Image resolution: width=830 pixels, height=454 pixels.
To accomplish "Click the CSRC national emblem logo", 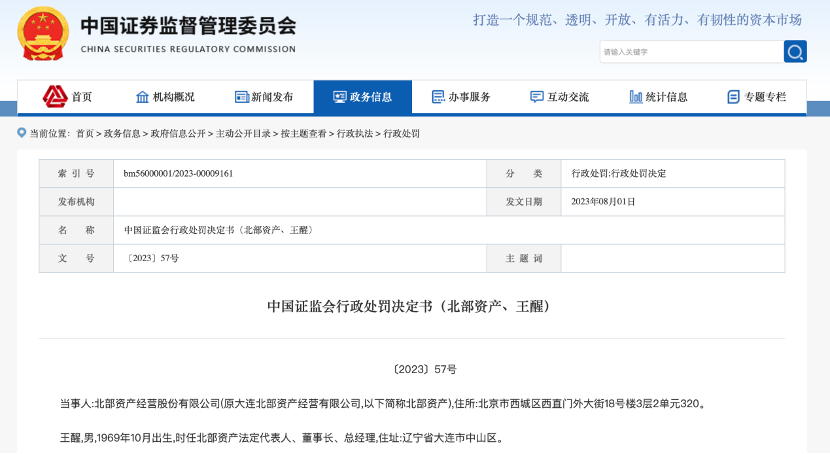I will (x=43, y=33).
